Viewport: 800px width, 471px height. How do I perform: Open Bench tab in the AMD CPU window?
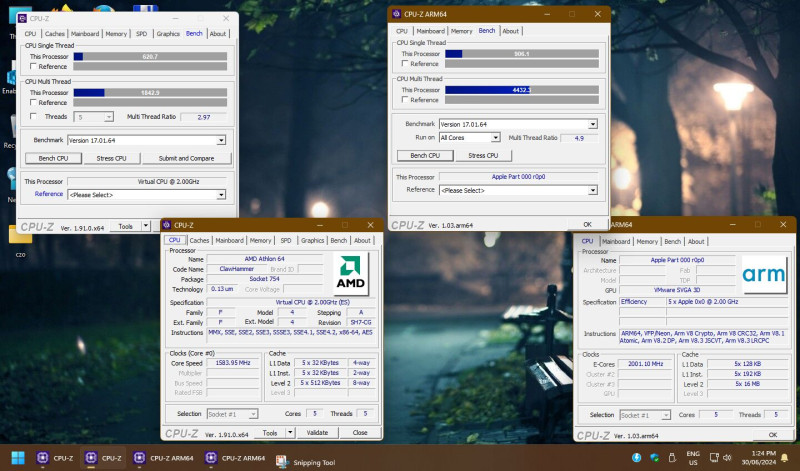click(338, 240)
